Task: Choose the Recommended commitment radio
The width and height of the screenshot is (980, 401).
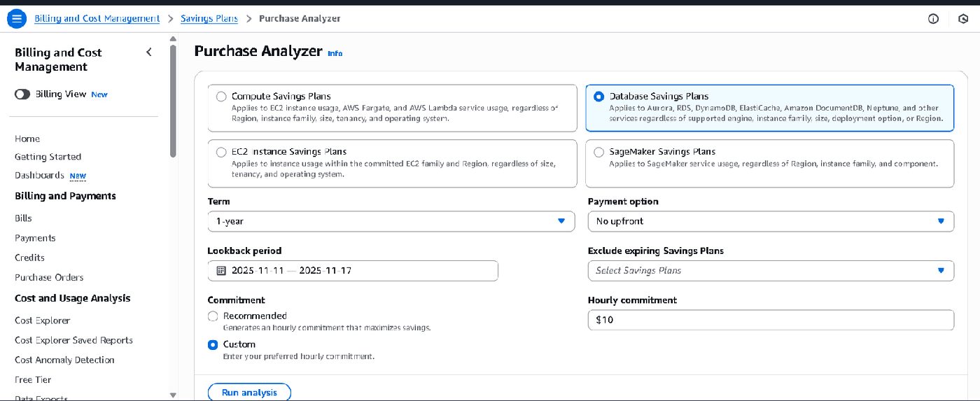Action: [x=213, y=316]
